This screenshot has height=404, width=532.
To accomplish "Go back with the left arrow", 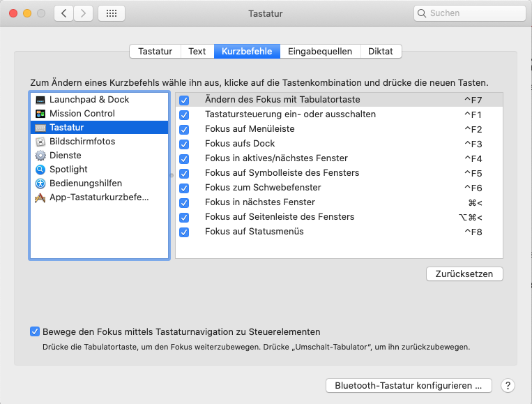I will pyautogui.click(x=63, y=13).
